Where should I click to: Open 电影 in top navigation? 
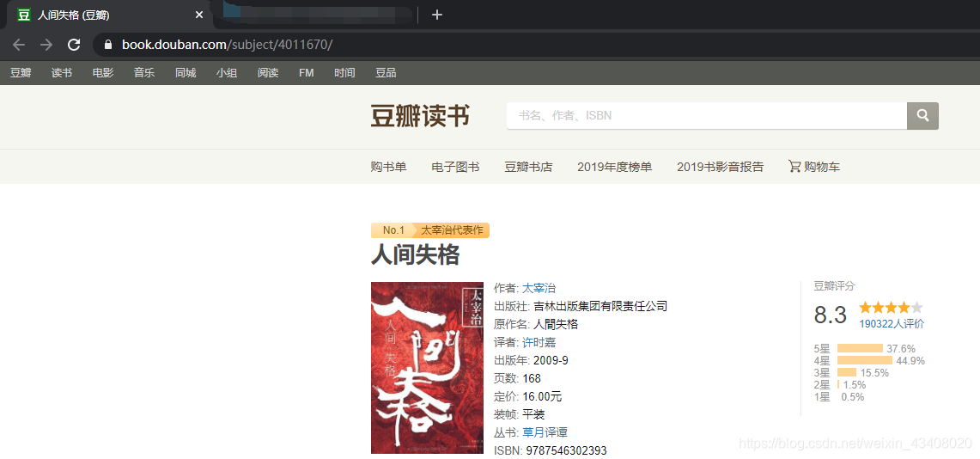(x=103, y=72)
